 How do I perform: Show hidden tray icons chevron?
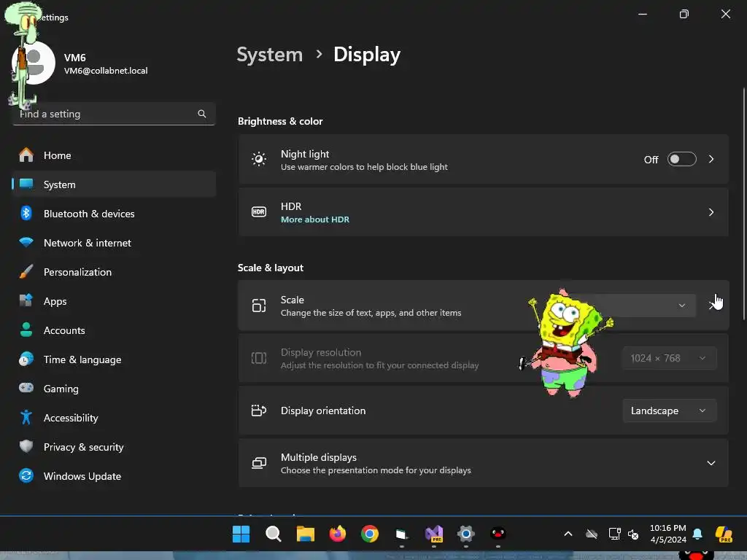coord(568,534)
